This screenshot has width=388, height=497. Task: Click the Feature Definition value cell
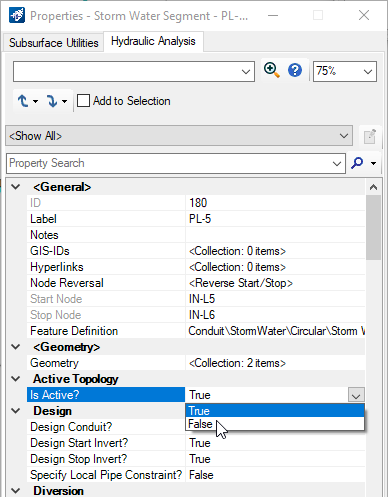point(275,331)
